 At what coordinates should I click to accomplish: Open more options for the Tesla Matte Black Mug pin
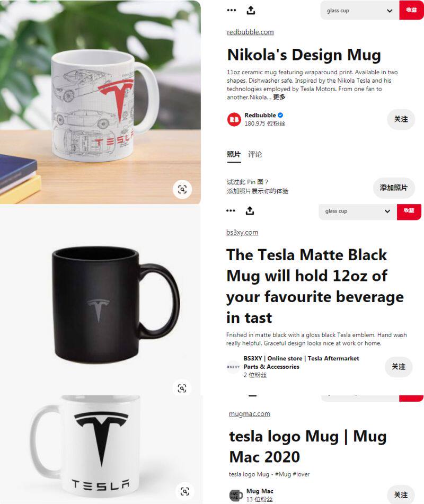(x=231, y=211)
